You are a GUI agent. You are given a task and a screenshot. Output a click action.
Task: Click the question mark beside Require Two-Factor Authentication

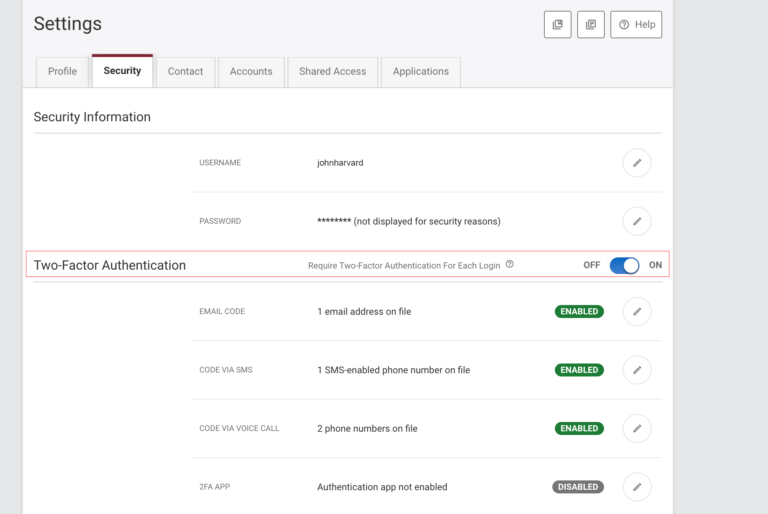tap(510, 265)
